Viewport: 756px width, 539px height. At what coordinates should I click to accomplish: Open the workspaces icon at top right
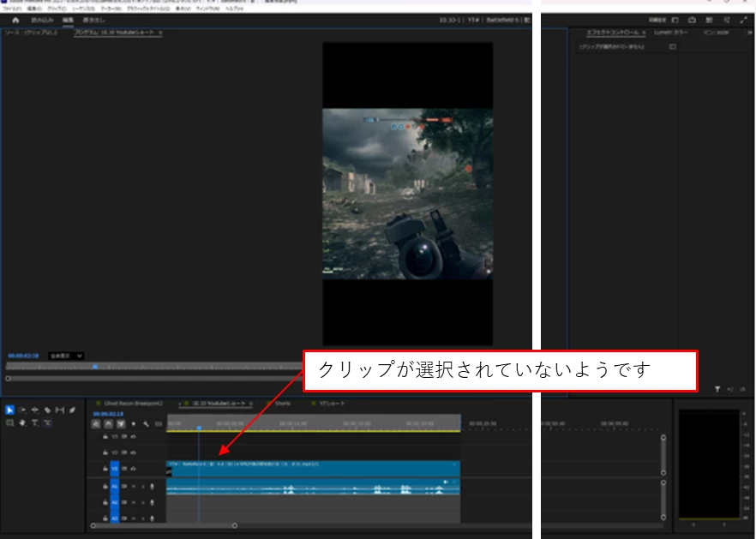675,20
